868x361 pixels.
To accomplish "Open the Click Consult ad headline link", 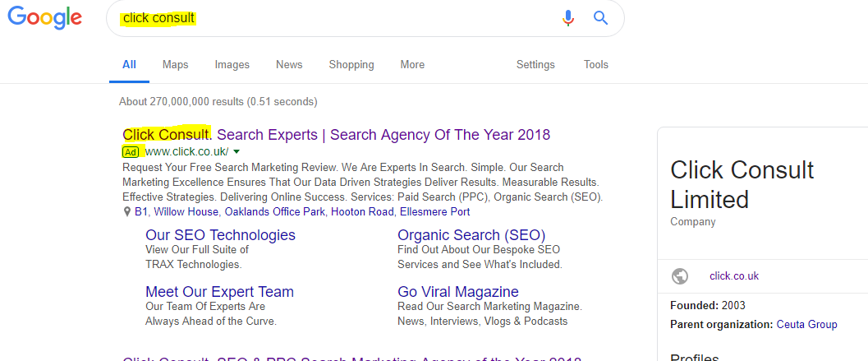I will click(336, 134).
